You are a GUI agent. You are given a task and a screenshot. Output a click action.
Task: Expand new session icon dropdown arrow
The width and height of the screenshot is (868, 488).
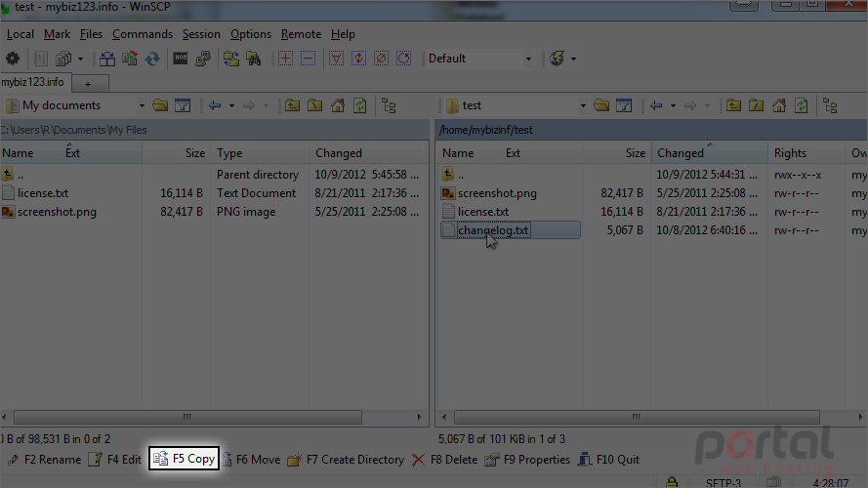[573, 59]
